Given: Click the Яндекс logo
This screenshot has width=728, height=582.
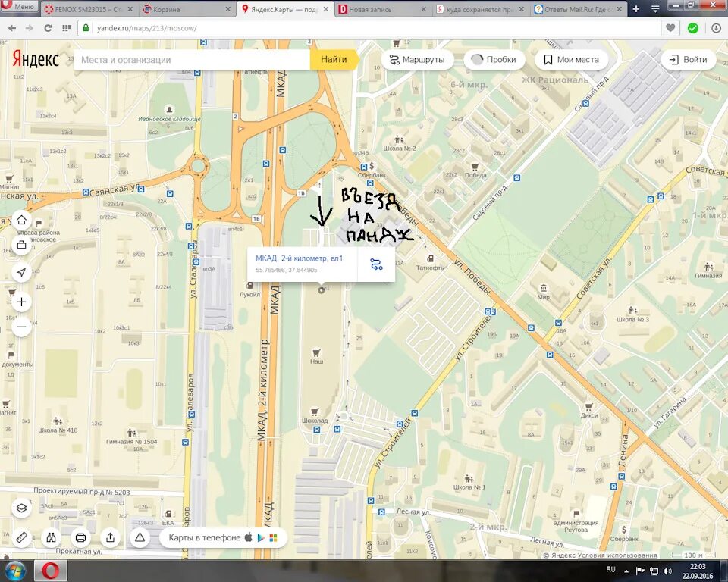Looking at the screenshot, I should coord(36,59).
